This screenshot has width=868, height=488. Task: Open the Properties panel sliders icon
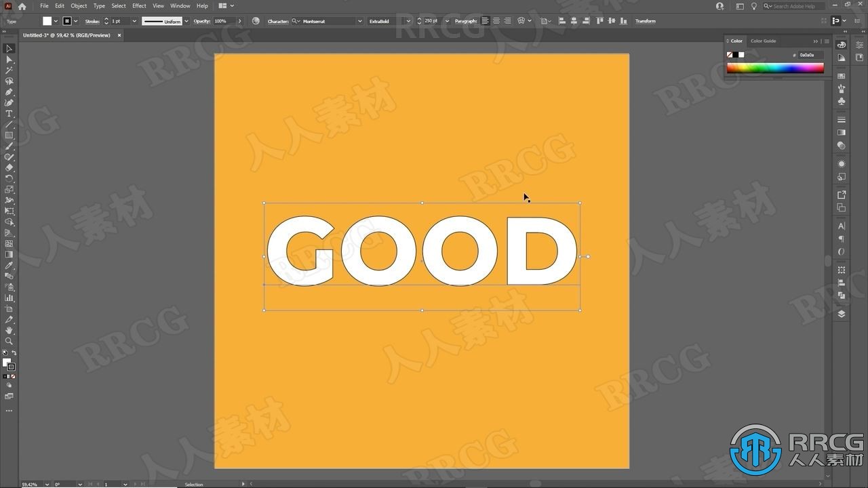click(x=860, y=45)
